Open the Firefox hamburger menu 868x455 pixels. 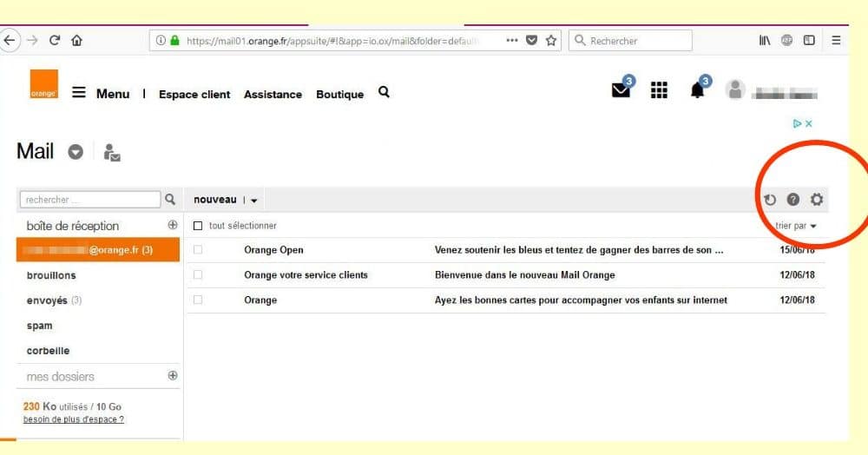click(836, 41)
